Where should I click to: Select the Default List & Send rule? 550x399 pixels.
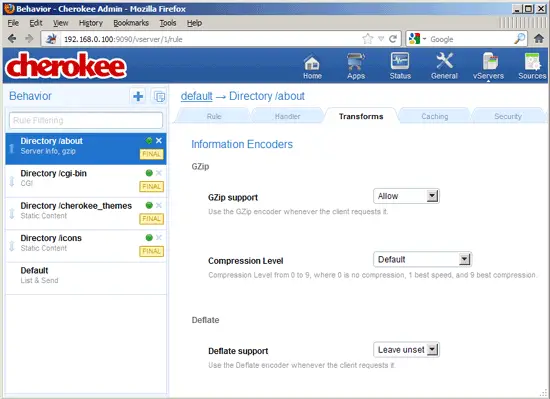[x=86, y=276]
